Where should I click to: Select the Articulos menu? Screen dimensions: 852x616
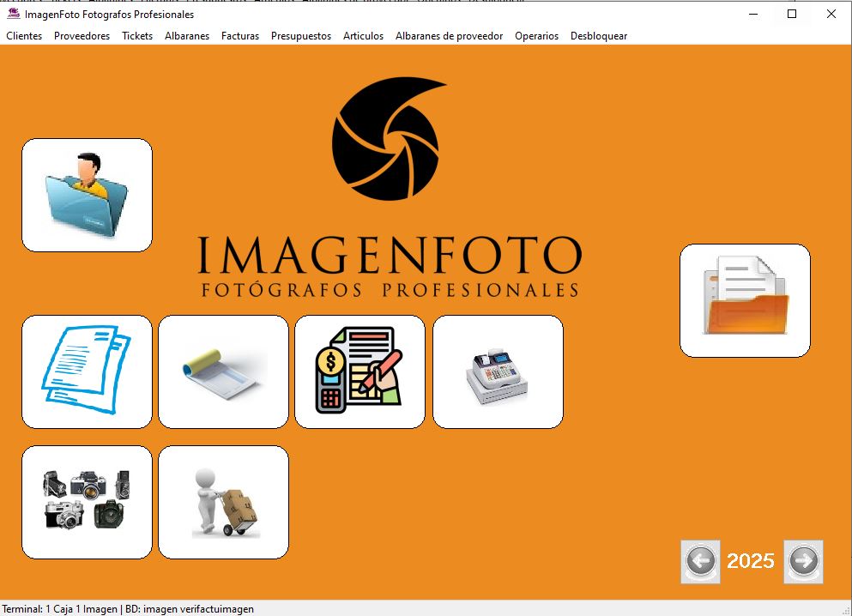point(363,36)
